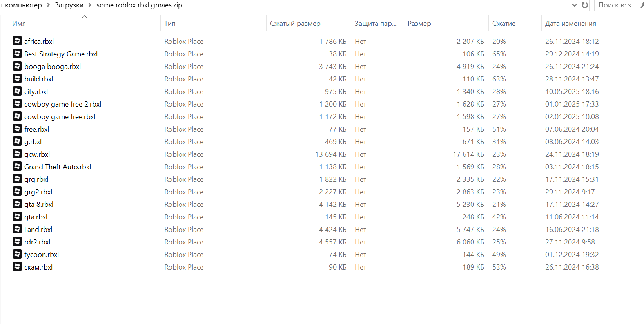The width and height of the screenshot is (644, 324).
Task: Select the file name Grand Theft Auto.rbxl
Action: tap(58, 167)
